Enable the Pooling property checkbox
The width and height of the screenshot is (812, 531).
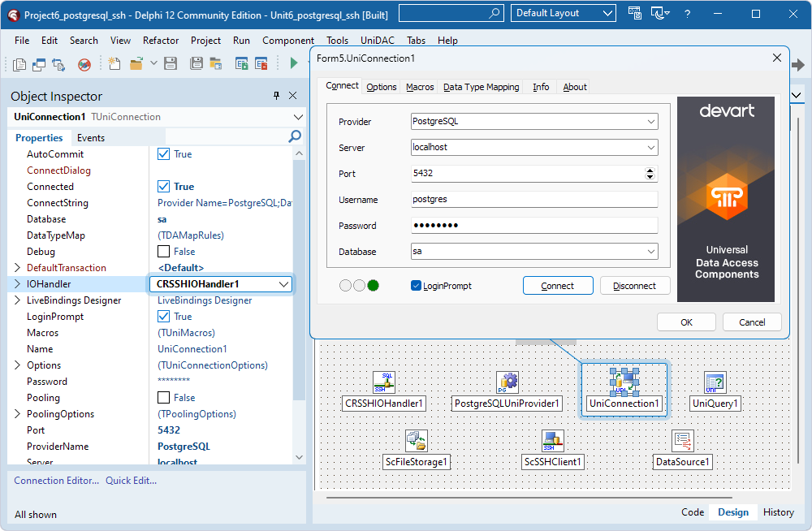tap(164, 398)
